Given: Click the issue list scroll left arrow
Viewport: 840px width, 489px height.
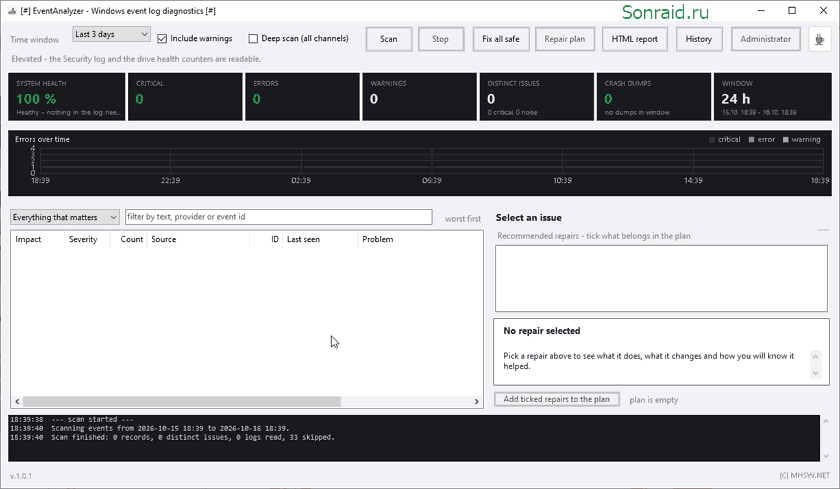Looking at the screenshot, I should [x=17, y=401].
